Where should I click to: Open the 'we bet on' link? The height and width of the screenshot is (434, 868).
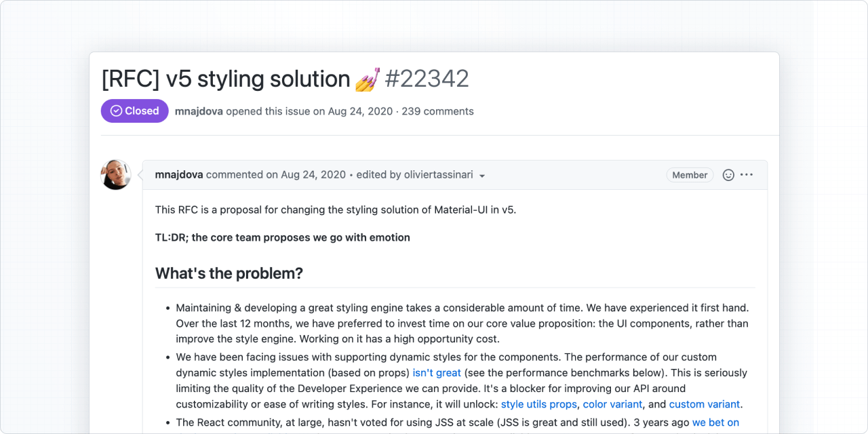715,422
